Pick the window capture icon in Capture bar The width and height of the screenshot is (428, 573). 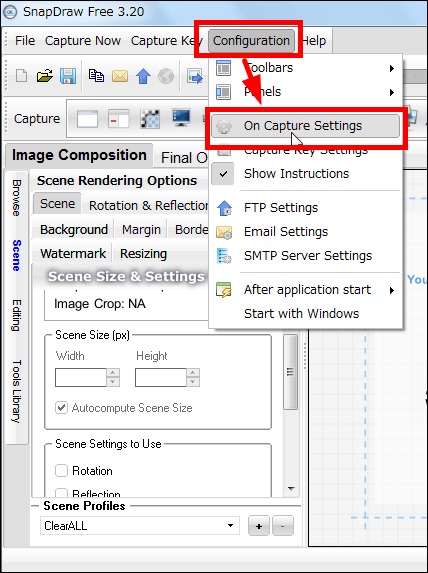coord(87,119)
